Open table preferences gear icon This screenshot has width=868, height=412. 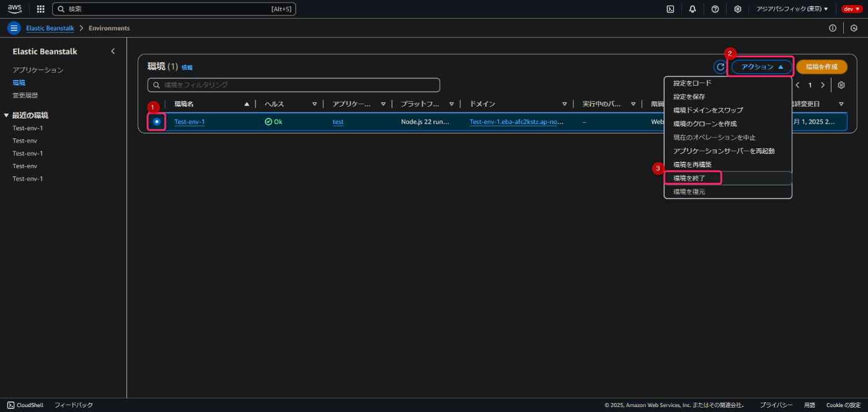[x=841, y=85]
